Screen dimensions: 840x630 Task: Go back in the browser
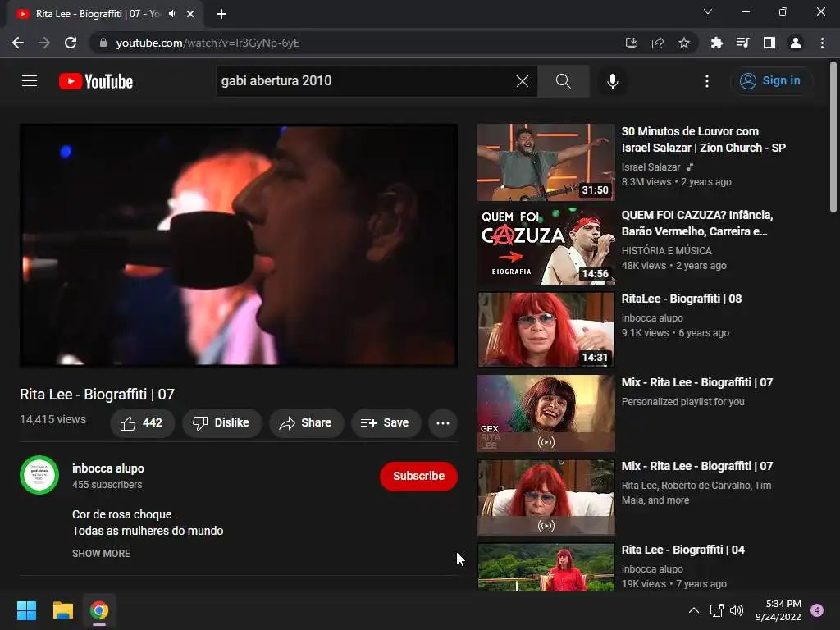(x=18, y=43)
